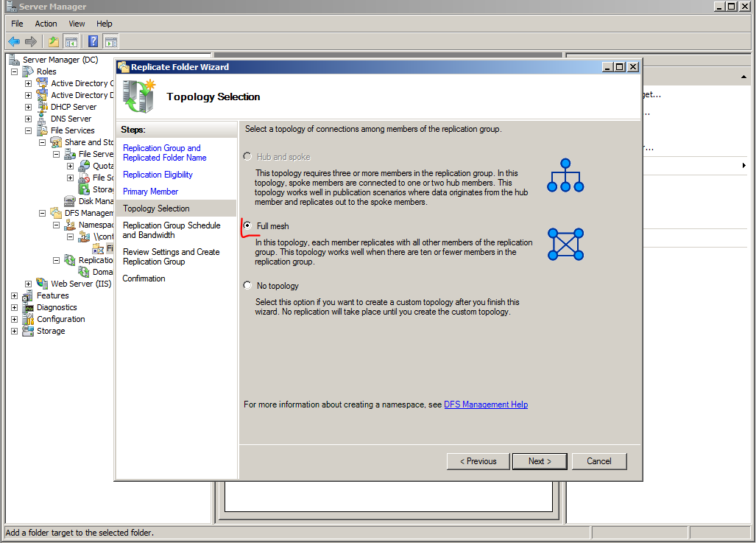Viewport: 756px width, 543px height.
Task: Click the blue Help question mark icon
Action: [x=93, y=41]
